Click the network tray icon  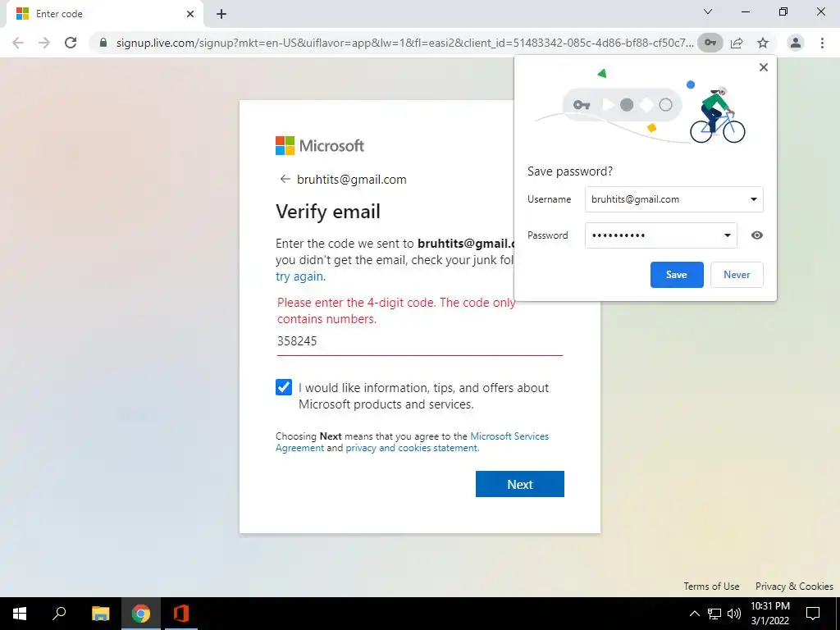click(x=714, y=614)
